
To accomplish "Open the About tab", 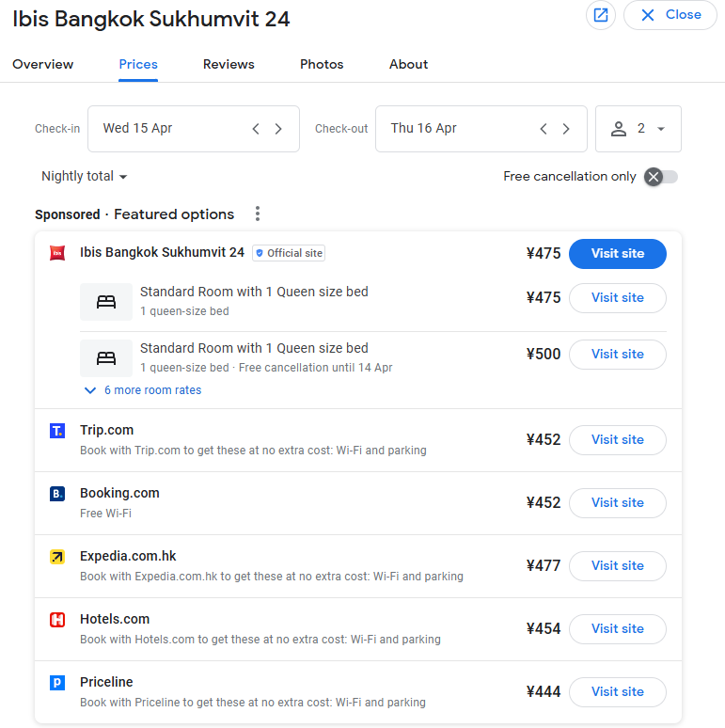I will tap(408, 64).
